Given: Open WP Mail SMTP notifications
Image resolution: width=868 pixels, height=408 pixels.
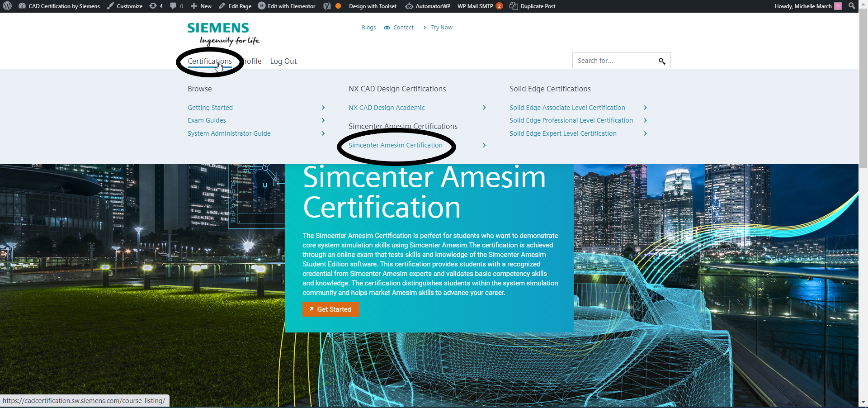Looking at the screenshot, I should tap(480, 6).
